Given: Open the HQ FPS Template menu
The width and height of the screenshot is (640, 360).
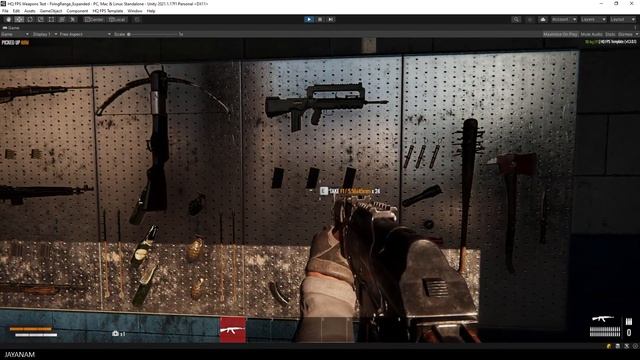Looking at the screenshot, I should tap(108, 11).
